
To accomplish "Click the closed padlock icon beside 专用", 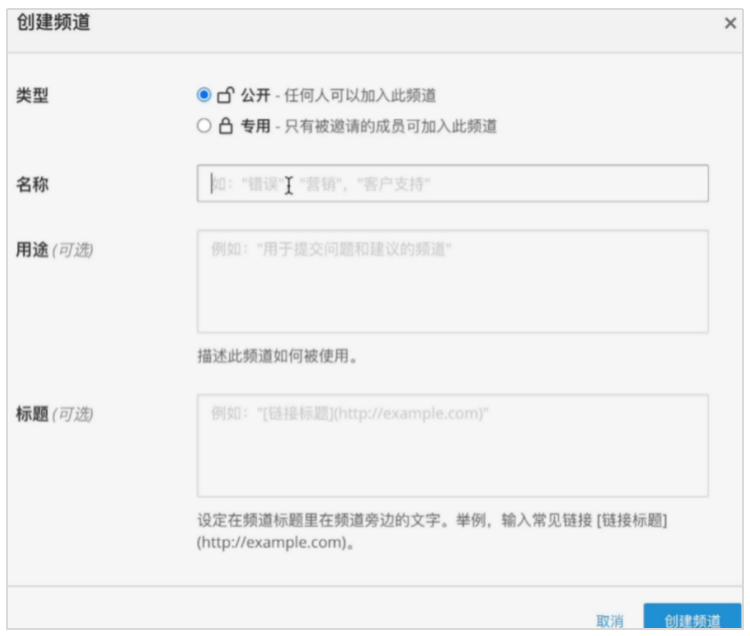I will tap(226, 127).
